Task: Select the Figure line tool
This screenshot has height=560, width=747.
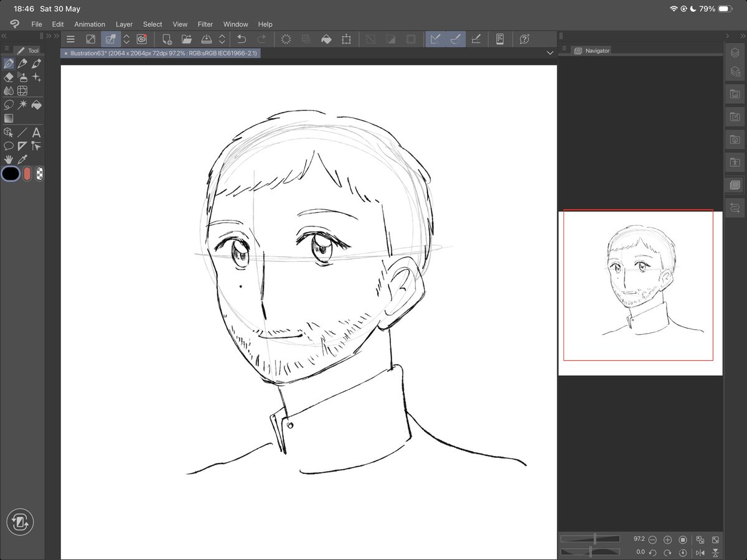Action: (x=22, y=132)
